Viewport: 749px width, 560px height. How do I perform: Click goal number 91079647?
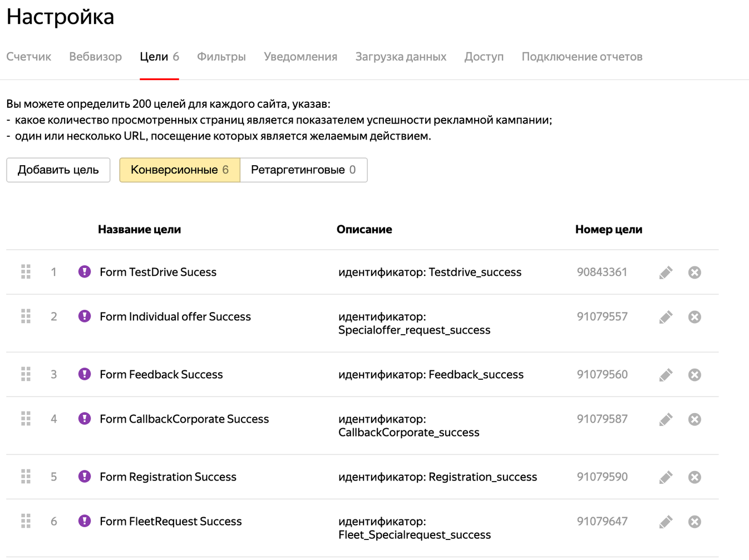(602, 521)
